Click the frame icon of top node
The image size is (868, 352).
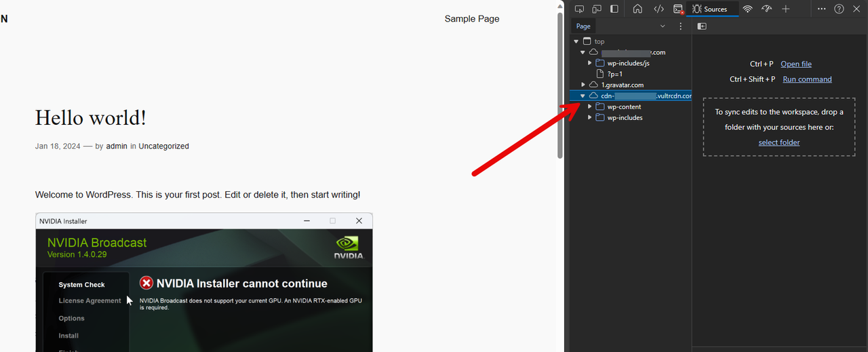click(x=587, y=41)
